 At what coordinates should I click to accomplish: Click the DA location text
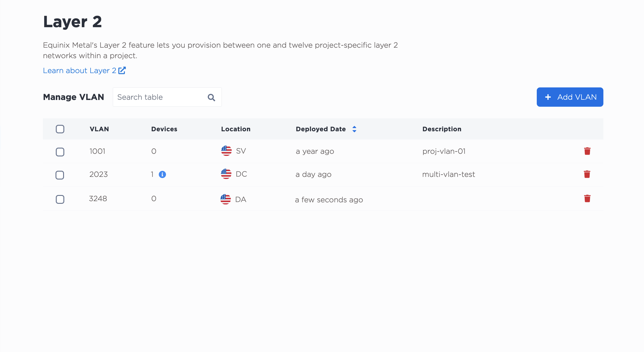pos(241,199)
